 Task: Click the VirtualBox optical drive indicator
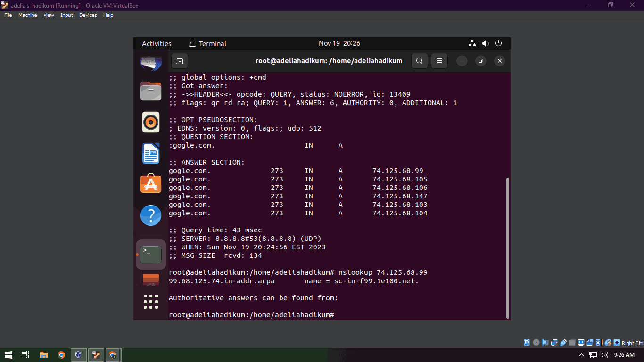[536, 343]
